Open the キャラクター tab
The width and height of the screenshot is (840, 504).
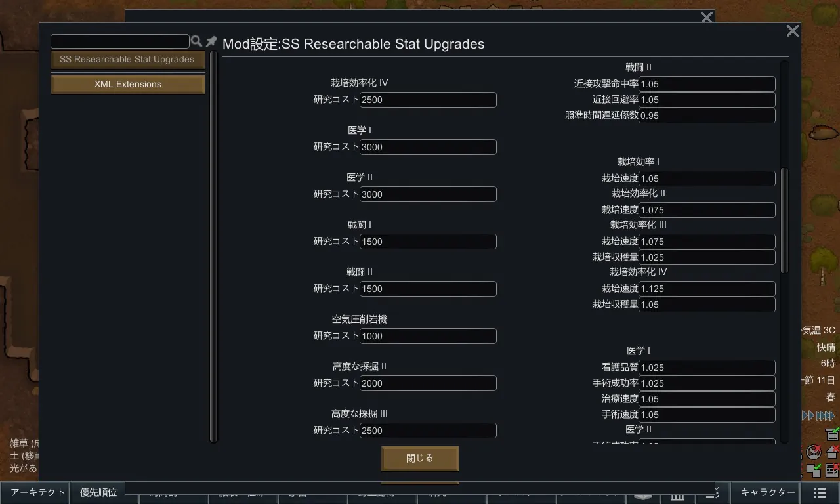coord(768,492)
